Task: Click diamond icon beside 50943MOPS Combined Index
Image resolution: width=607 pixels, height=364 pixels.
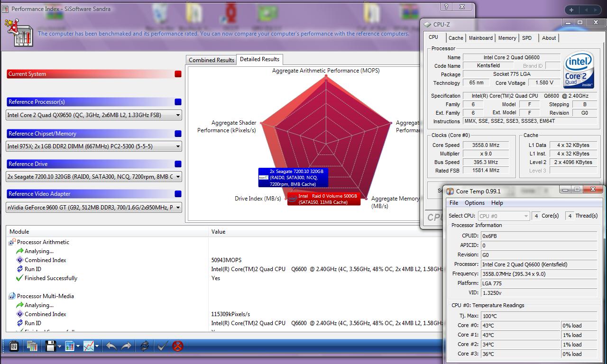Action: click(x=19, y=260)
